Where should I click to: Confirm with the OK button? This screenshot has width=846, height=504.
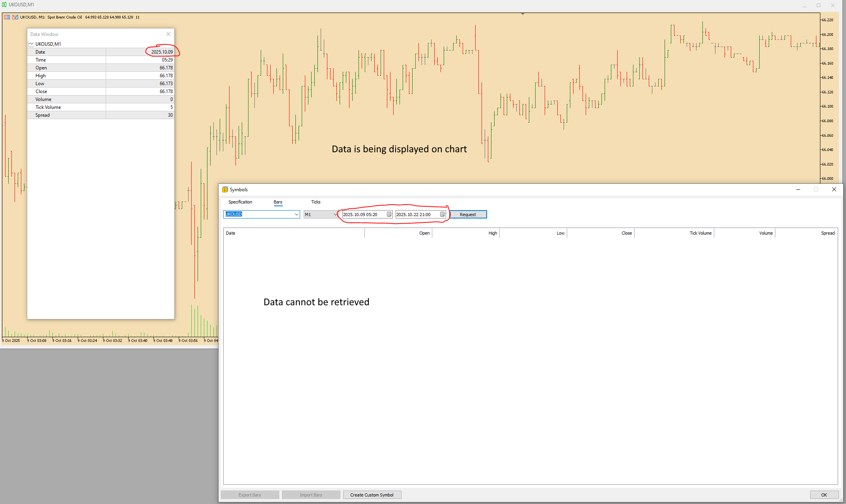[x=824, y=495]
